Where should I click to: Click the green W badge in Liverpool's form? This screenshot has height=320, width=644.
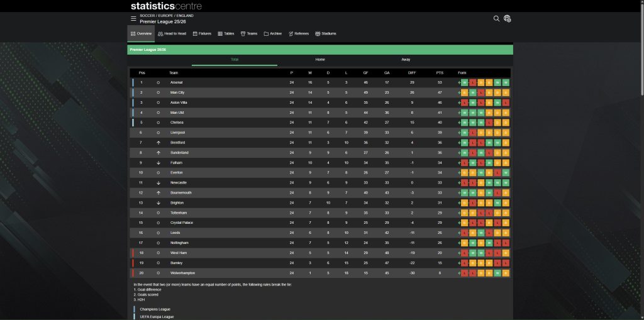465,133
